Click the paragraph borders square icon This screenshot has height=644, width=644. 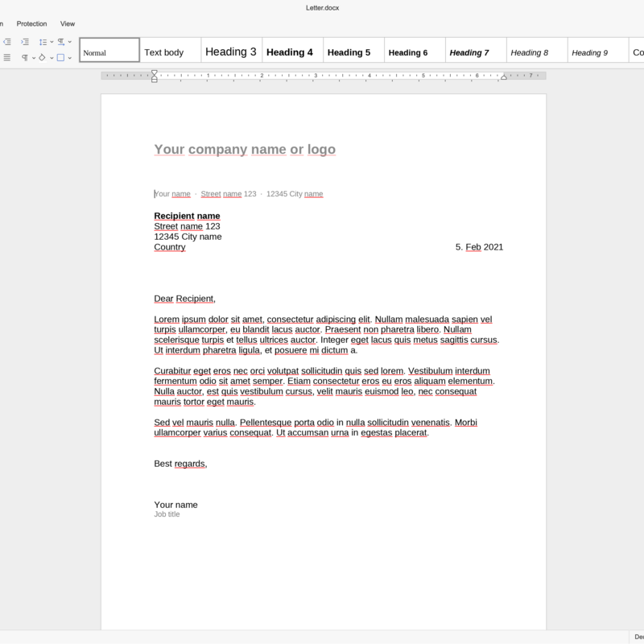(61, 57)
